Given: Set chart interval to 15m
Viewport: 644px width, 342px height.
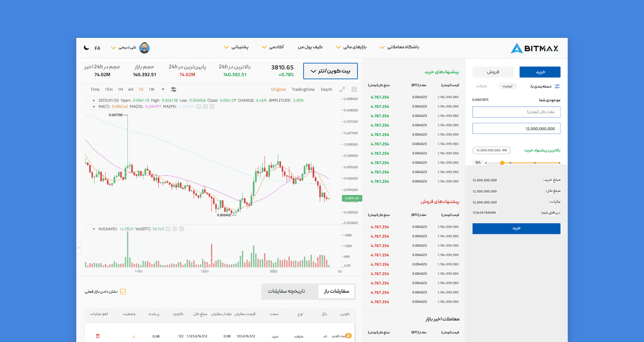Looking at the screenshot, I should point(109,89).
